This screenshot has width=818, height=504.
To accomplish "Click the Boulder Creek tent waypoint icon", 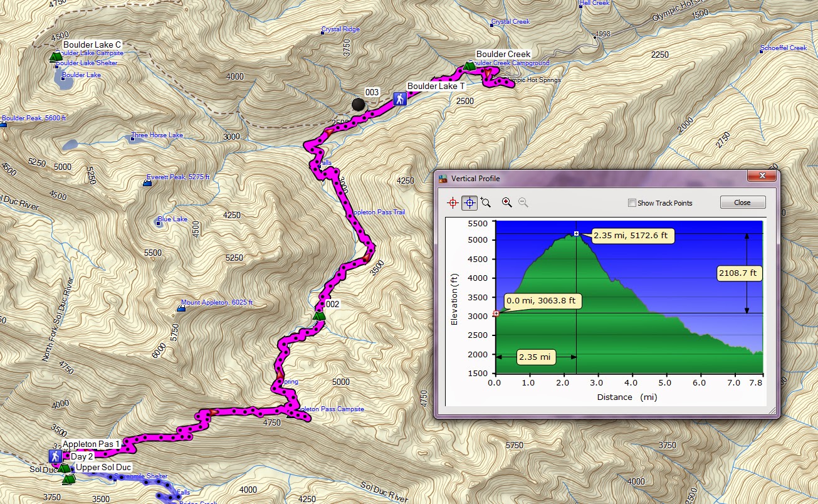I will tap(469, 65).
